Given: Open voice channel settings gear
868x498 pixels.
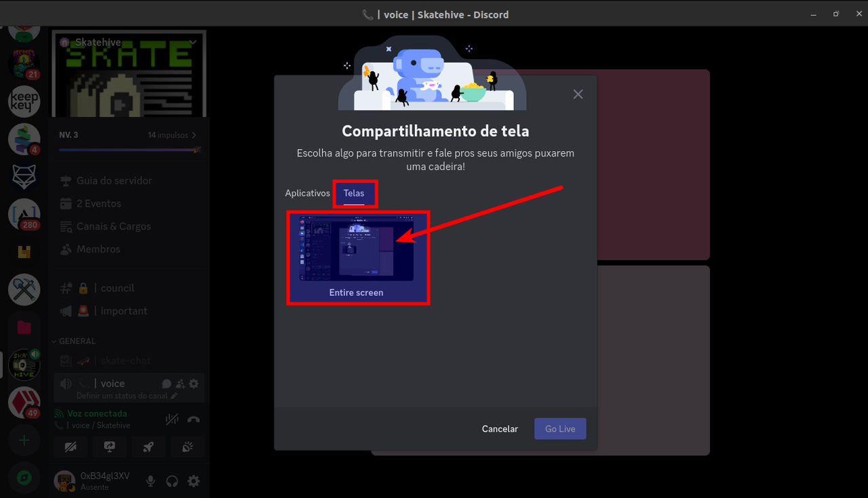Looking at the screenshot, I should point(194,383).
